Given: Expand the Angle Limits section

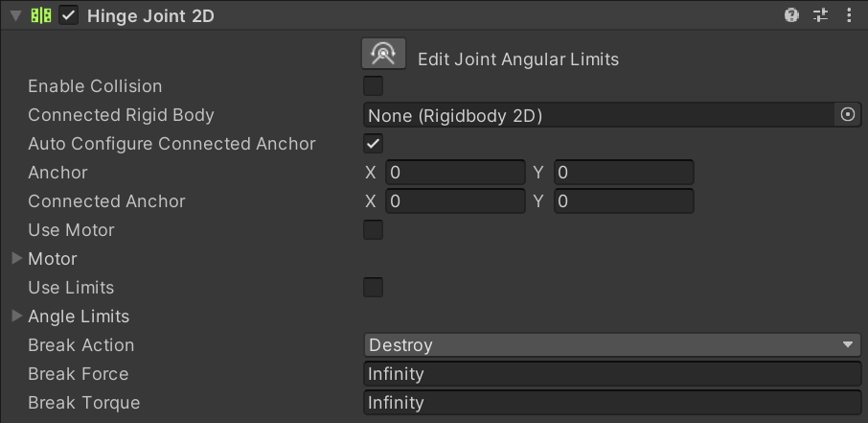Looking at the screenshot, I should point(16,317).
